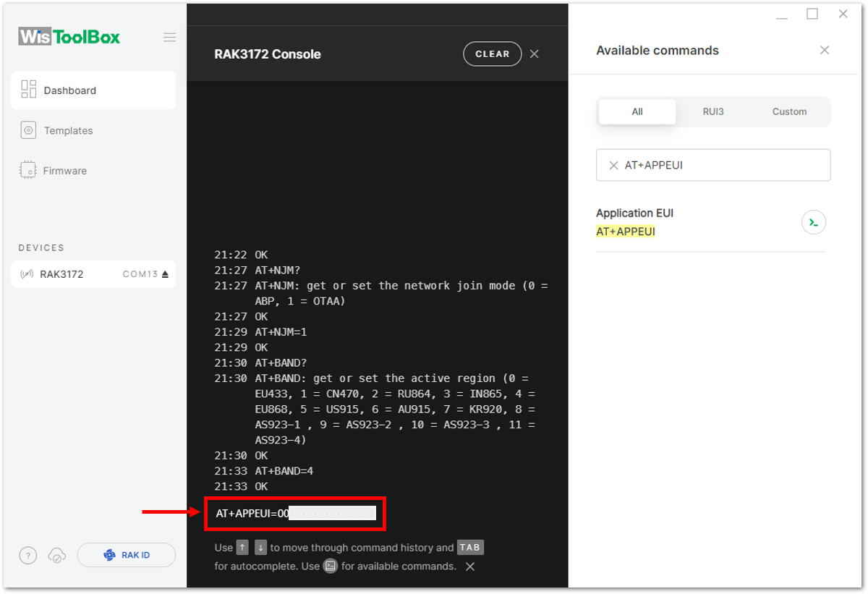The width and height of the screenshot is (868, 594).
Task: Click the TAB key hint
Action: tap(470, 548)
